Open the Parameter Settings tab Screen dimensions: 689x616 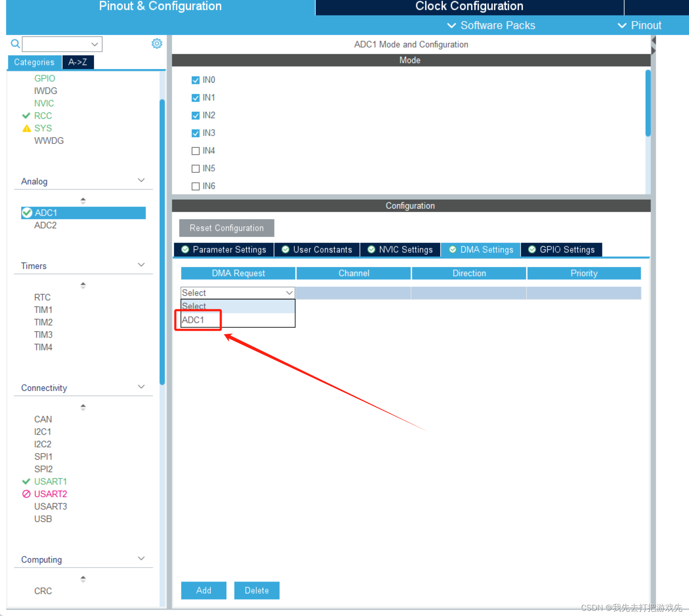pos(224,249)
